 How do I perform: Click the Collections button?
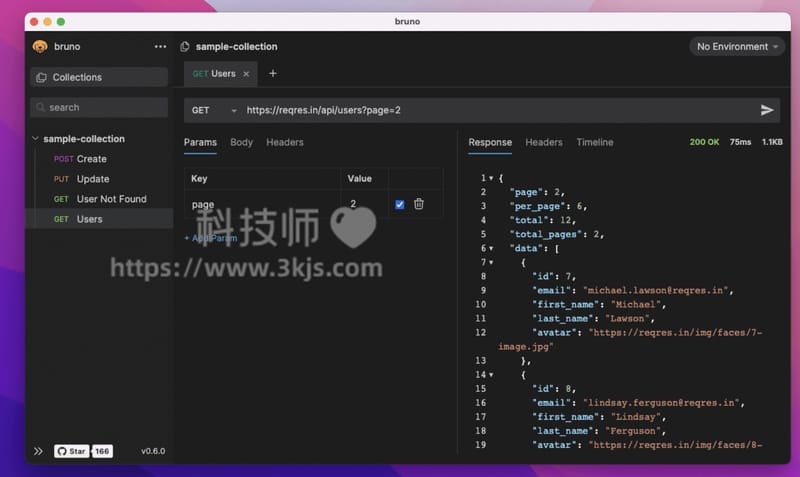coord(99,78)
